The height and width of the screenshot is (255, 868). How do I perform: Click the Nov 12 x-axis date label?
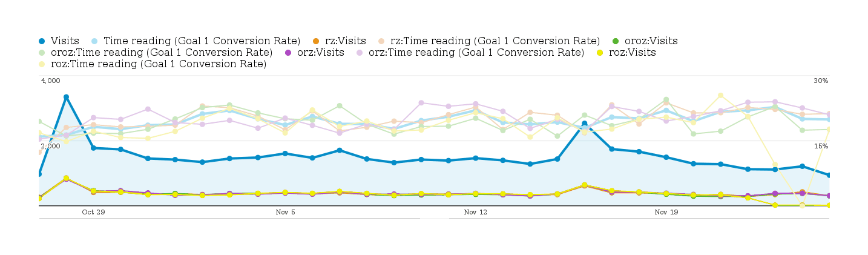[475, 213]
